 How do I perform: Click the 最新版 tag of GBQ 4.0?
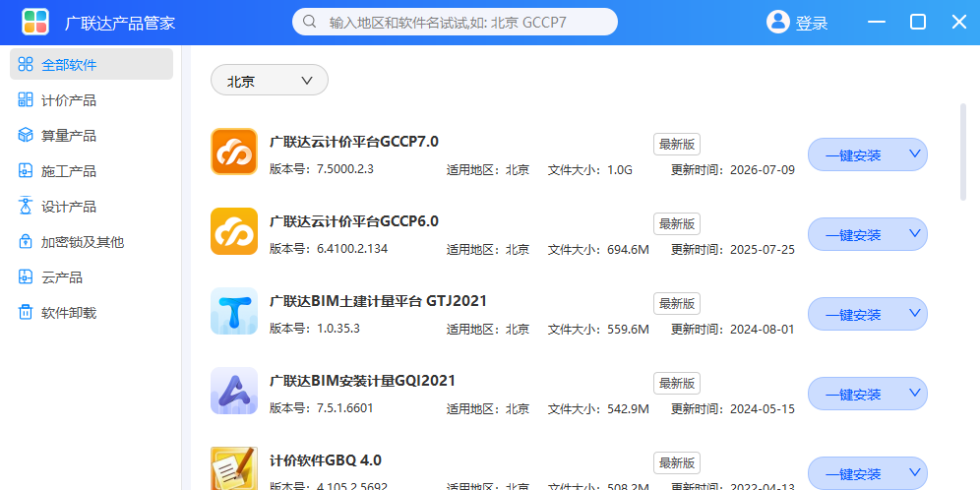pos(677,463)
